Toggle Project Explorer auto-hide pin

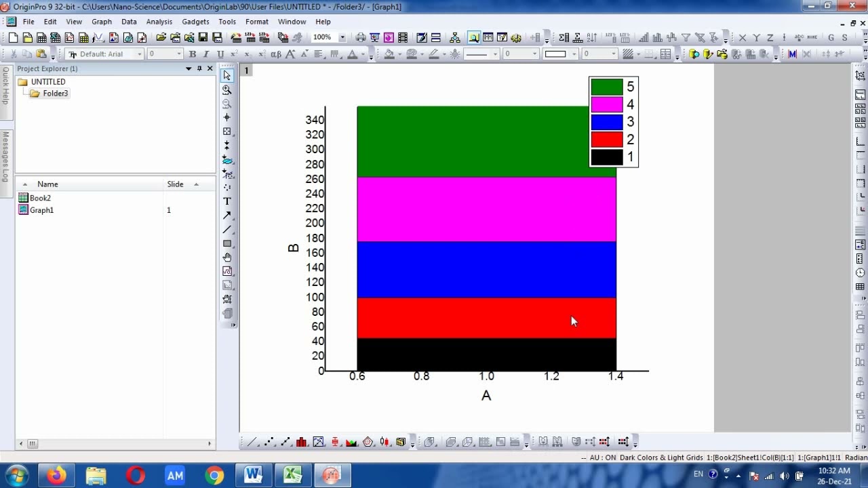click(199, 68)
